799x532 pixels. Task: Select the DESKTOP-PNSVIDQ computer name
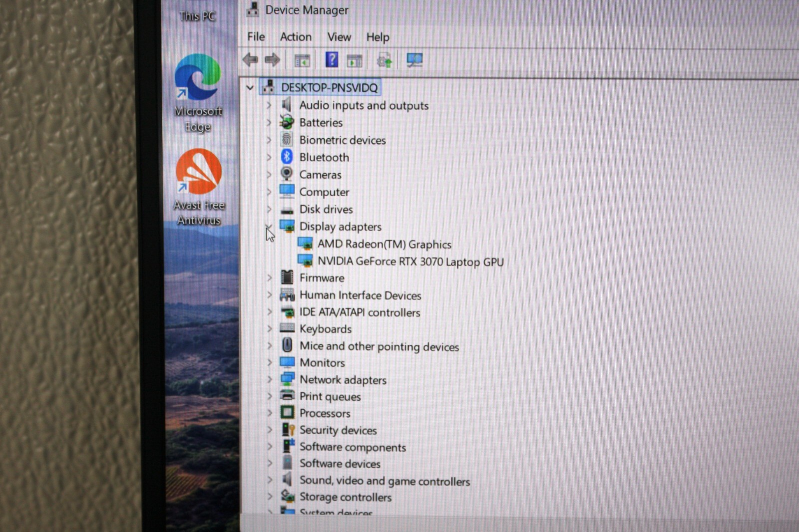click(x=329, y=88)
